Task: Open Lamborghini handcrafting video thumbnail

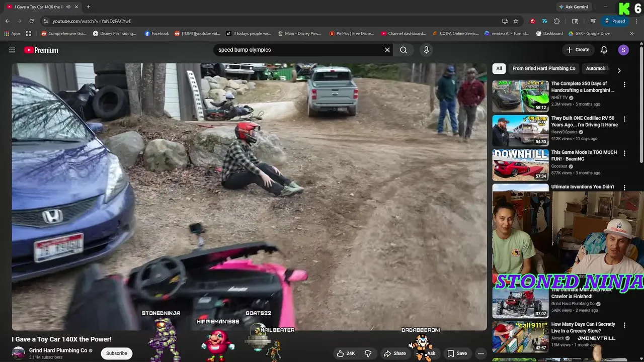Action: (520, 96)
